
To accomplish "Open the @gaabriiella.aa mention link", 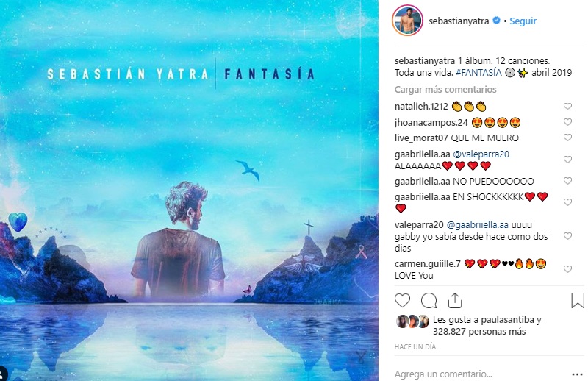I will coord(477,225).
